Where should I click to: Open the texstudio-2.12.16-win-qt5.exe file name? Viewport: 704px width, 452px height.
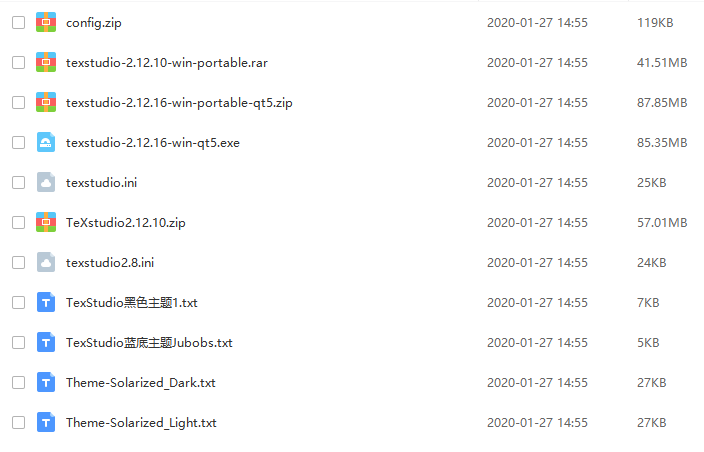pos(153,143)
